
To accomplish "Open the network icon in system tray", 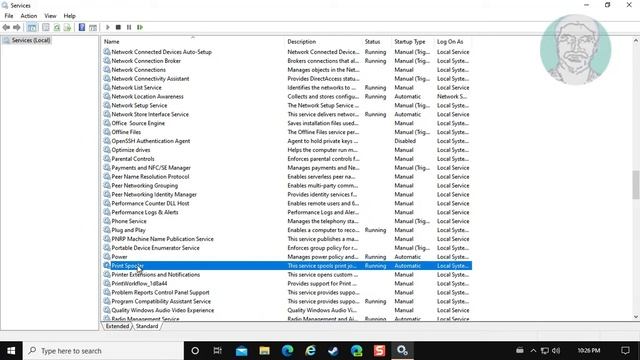I will 544,351.
